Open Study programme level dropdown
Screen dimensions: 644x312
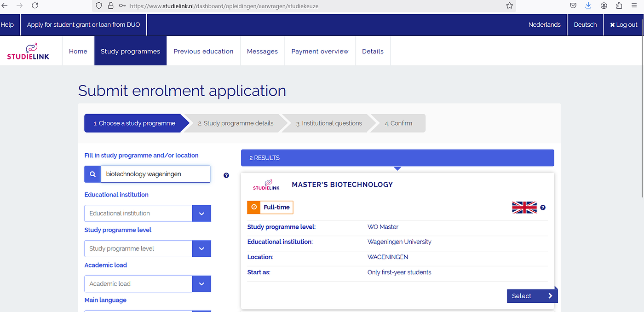[x=148, y=248]
